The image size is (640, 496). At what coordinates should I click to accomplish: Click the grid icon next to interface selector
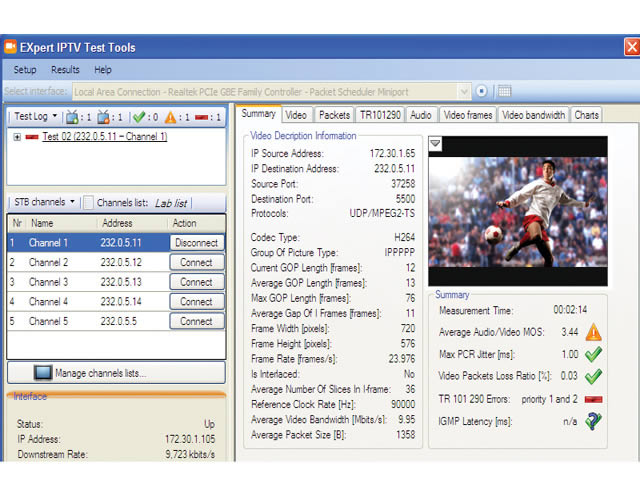[x=504, y=91]
